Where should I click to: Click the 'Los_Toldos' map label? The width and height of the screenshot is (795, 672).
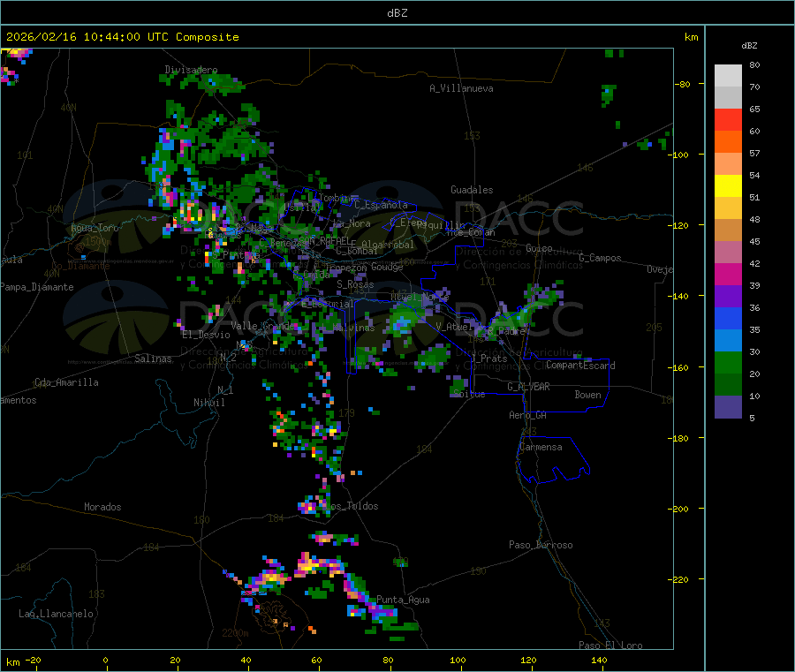[x=352, y=506]
